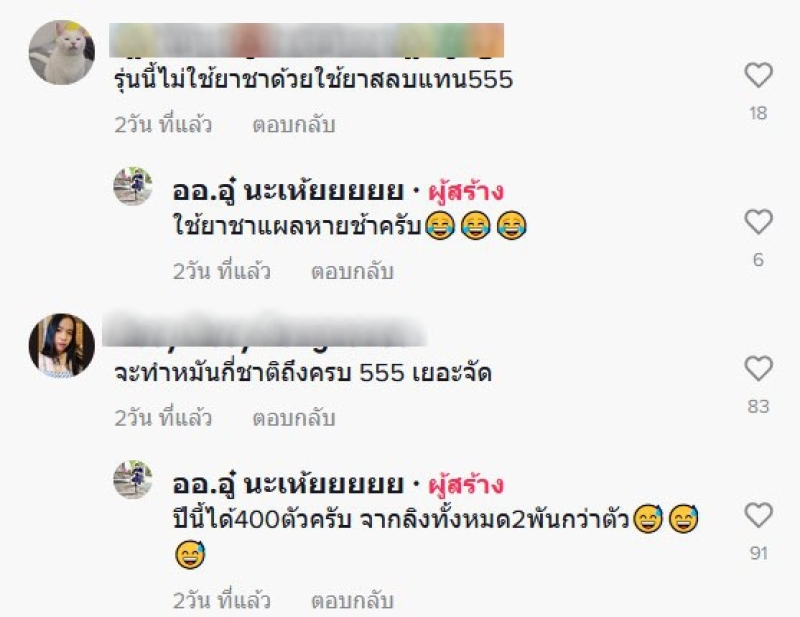Open creator name ออ.อู๋ นะเห้ยยยยย in second reply
800x617 pixels.
click(288, 484)
